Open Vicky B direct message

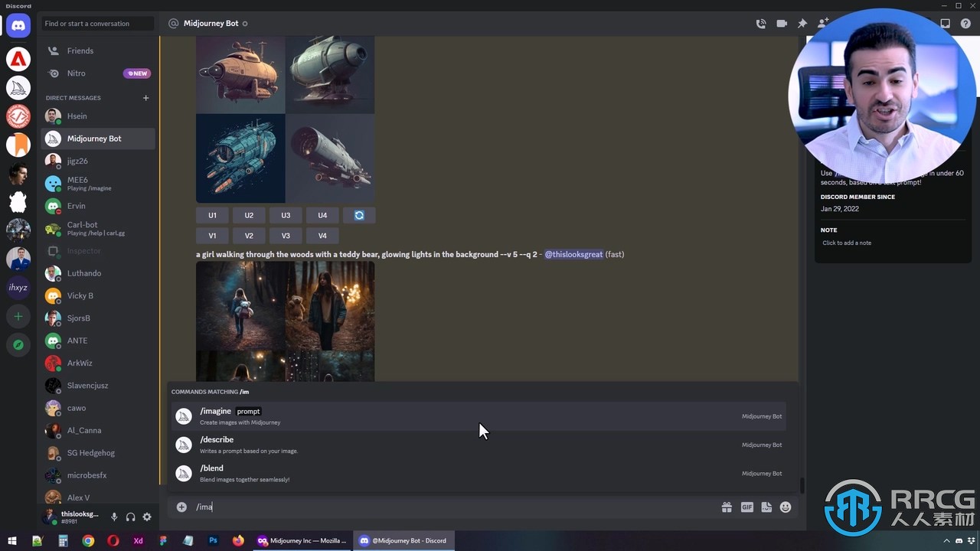98,295
